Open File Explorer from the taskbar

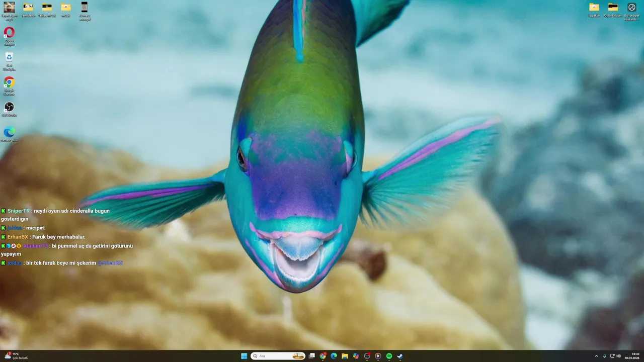(x=345, y=356)
